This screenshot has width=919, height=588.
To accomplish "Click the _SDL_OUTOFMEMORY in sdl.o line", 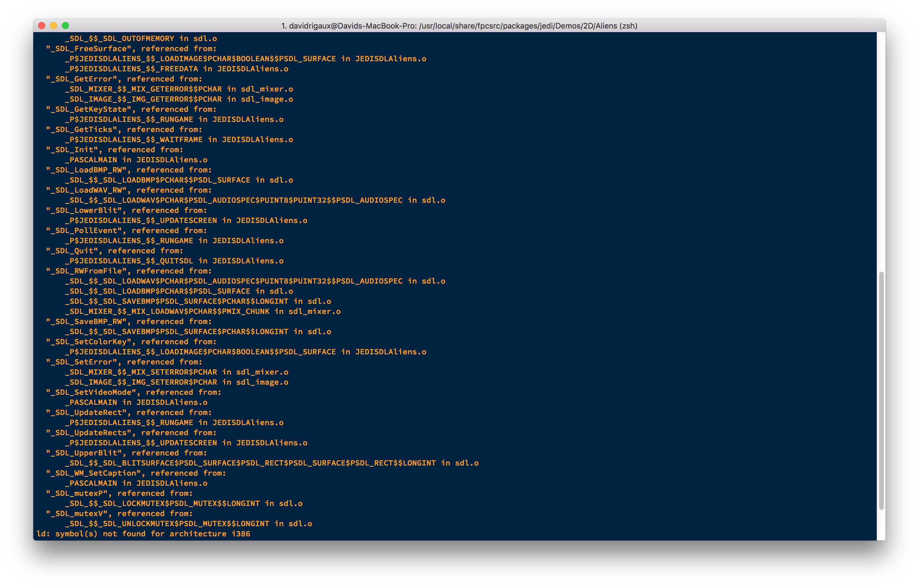I will [x=141, y=39].
